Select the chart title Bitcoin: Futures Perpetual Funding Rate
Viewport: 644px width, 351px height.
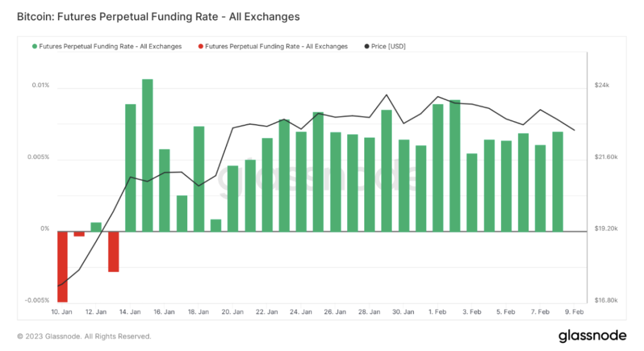point(159,17)
